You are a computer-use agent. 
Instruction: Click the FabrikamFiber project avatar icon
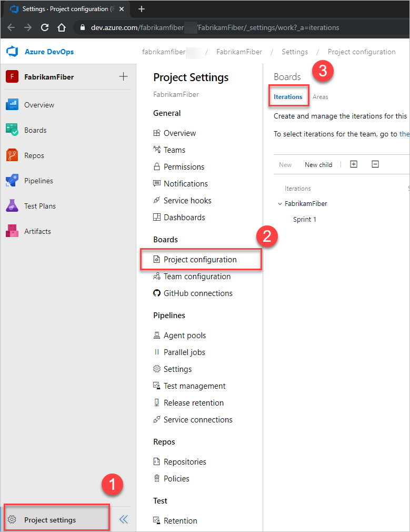13,76
